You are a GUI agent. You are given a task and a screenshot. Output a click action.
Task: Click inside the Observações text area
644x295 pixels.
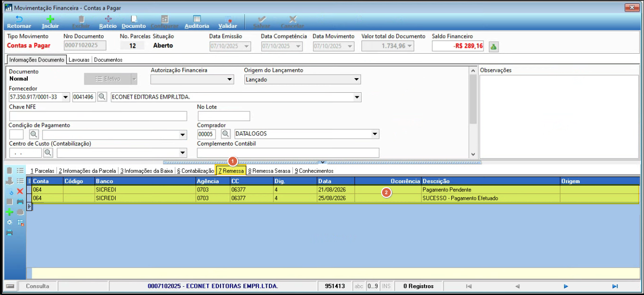pos(559,117)
